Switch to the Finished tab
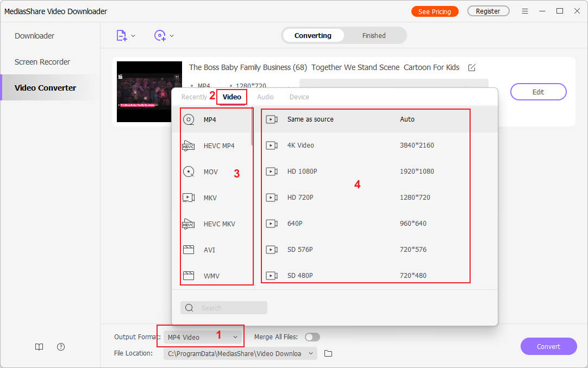 [x=374, y=36]
